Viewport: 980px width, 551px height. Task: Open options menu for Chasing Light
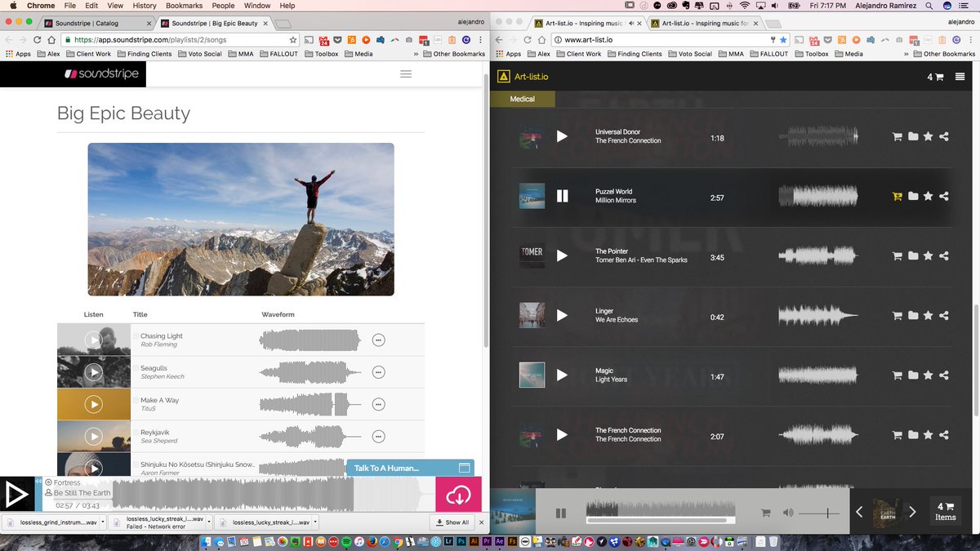coord(378,340)
